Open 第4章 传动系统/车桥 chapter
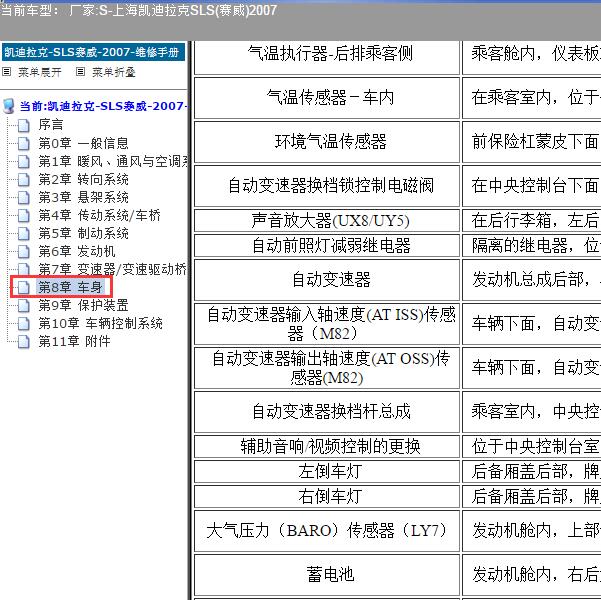The image size is (601, 600). 99,215
